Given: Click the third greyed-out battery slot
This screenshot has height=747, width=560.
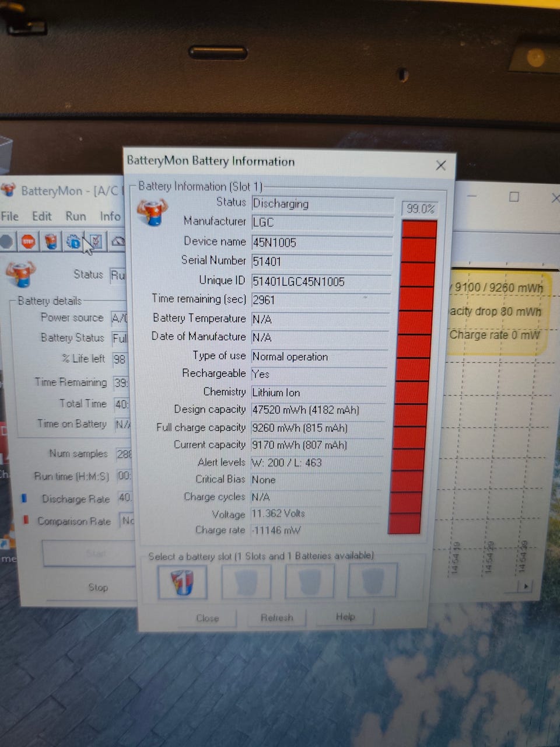Looking at the screenshot, I should [310, 581].
